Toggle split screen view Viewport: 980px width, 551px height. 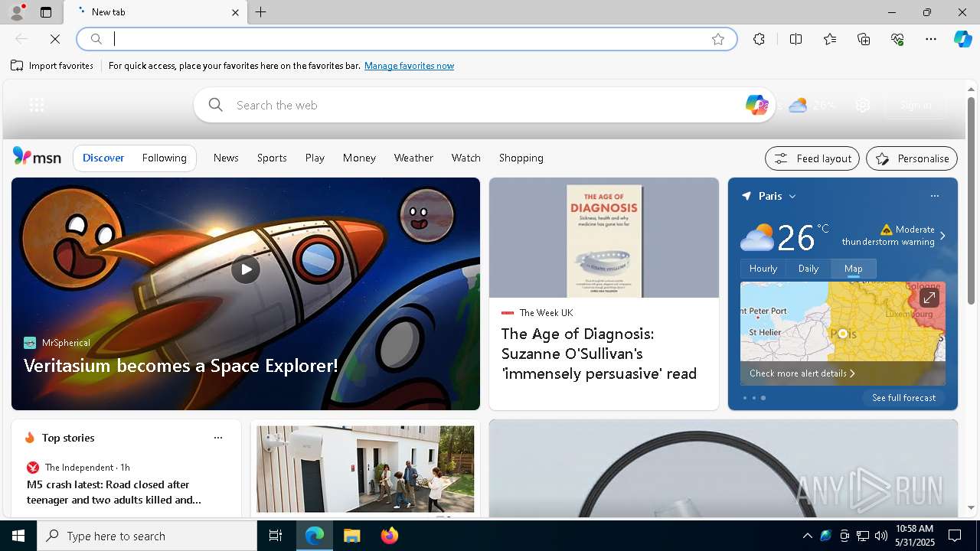pyautogui.click(x=795, y=39)
